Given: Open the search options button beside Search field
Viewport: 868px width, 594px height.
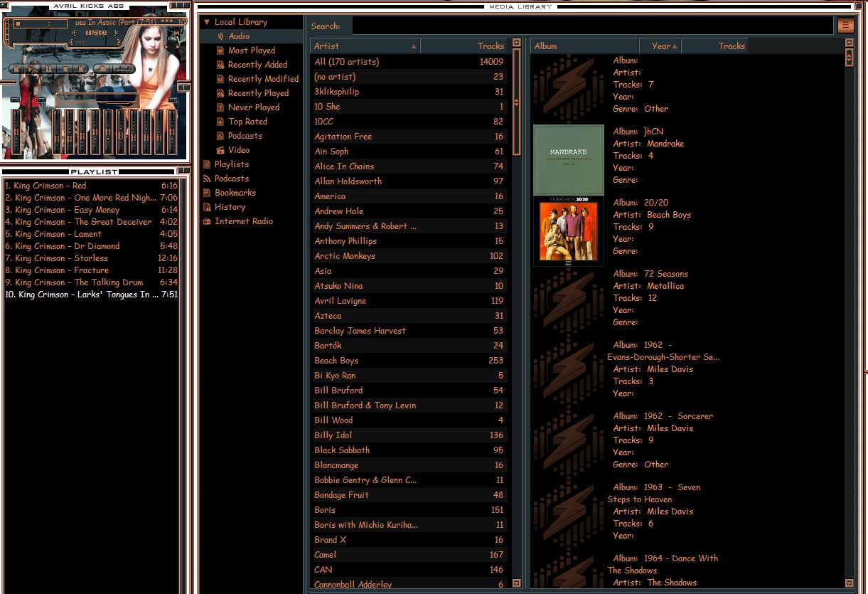Looking at the screenshot, I should click(x=845, y=26).
